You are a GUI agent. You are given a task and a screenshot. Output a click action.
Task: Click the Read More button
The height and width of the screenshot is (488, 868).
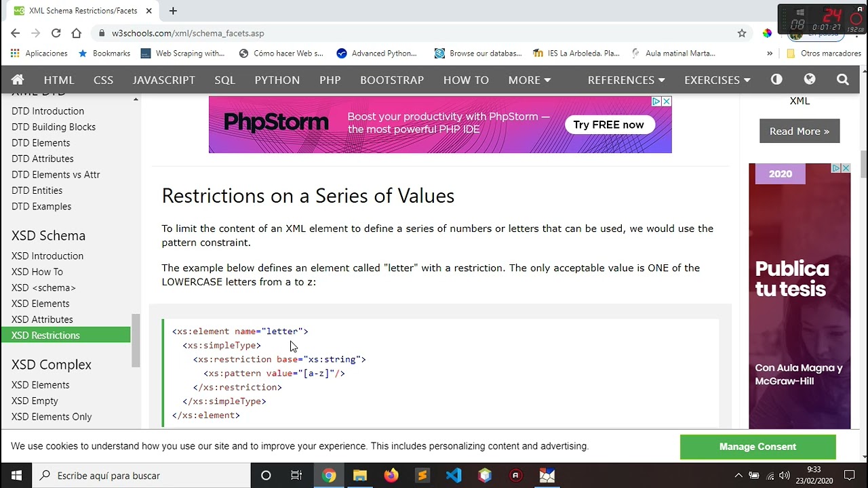point(800,131)
